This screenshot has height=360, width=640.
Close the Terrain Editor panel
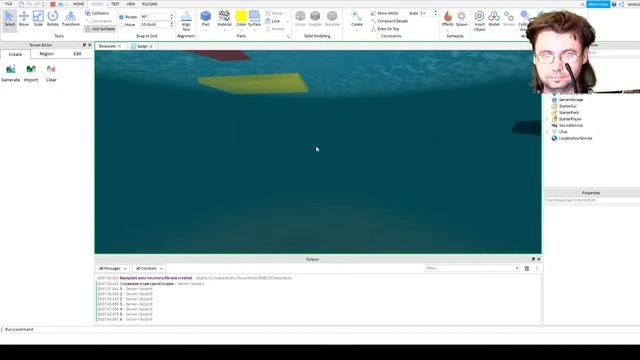pos(90,45)
